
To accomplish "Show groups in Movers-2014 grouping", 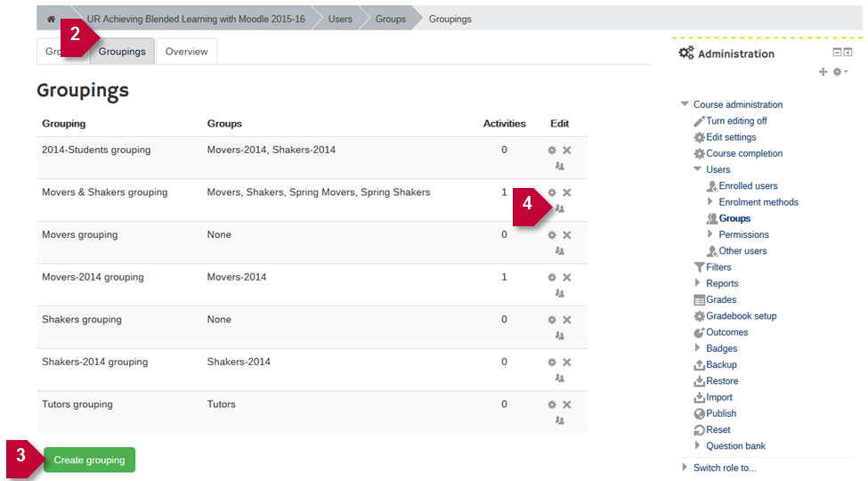I will click(x=560, y=294).
